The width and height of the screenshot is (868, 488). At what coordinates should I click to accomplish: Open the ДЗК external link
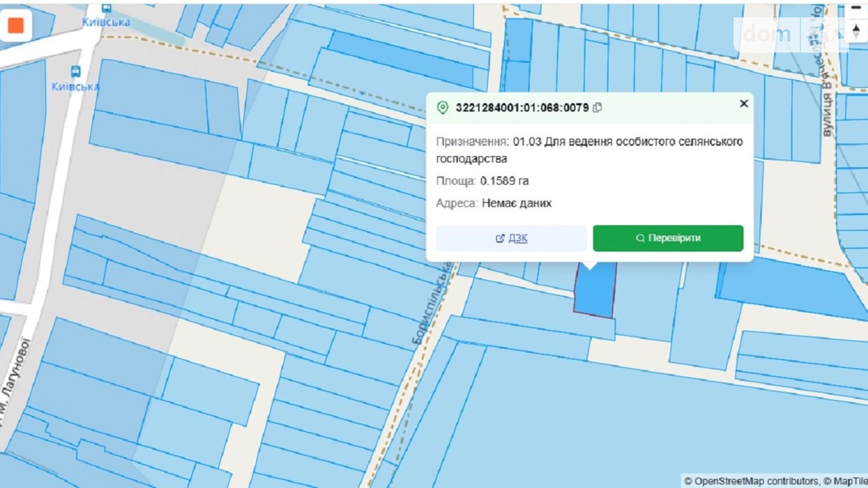point(511,238)
